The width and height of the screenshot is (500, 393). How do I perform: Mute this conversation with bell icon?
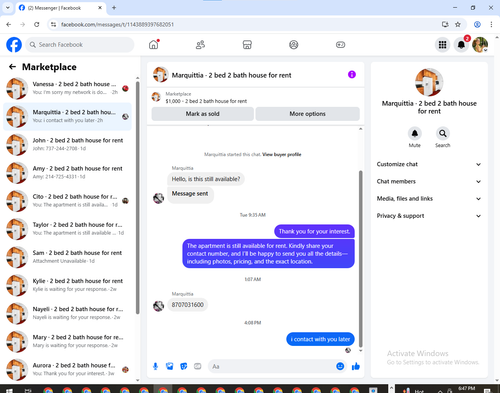[415, 134]
